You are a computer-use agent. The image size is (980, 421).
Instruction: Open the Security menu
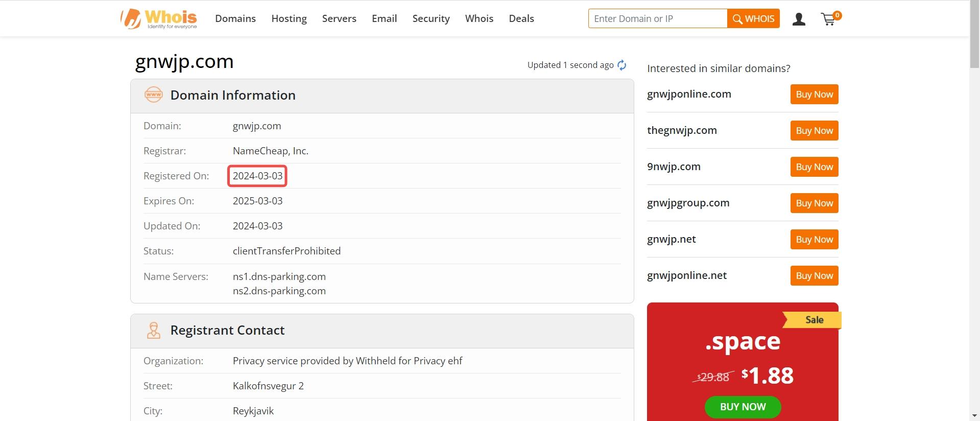(431, 18)
